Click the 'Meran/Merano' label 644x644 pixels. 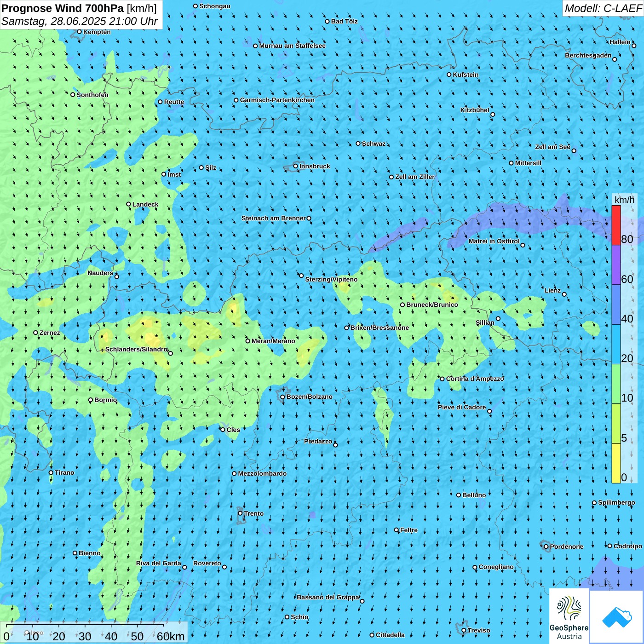(x=273, y=341)
